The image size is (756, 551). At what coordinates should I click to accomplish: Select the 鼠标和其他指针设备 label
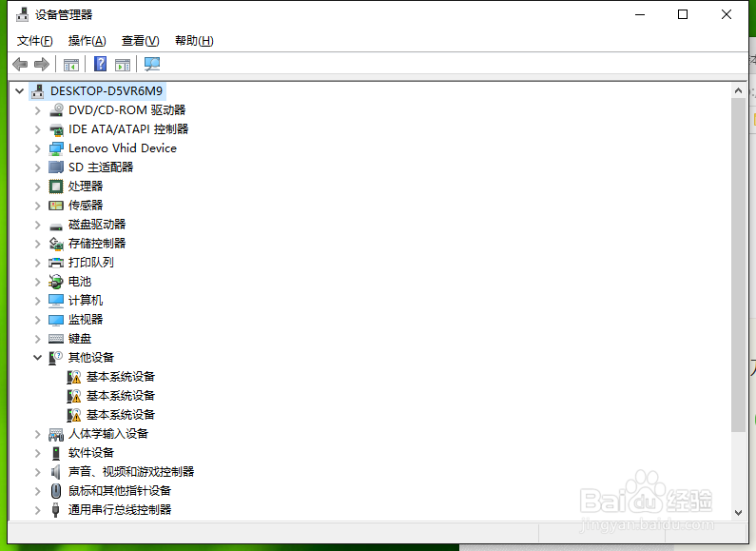[120, 491]
